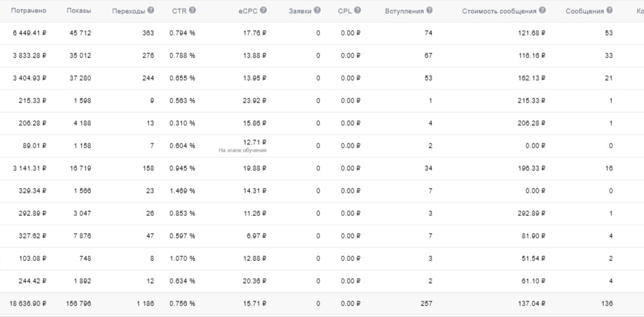Sort table by Показы column header
Viewport: 644px width, 317px height.
[x=79, y=11]
